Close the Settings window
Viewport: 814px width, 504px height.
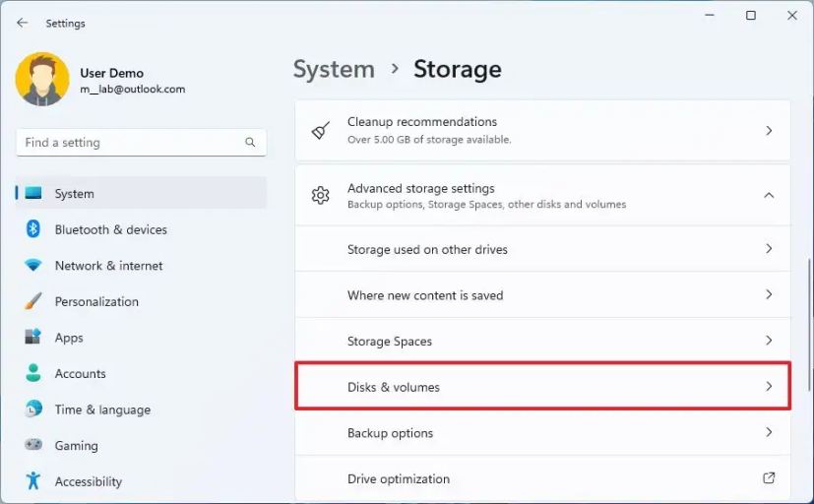(791, 16)
